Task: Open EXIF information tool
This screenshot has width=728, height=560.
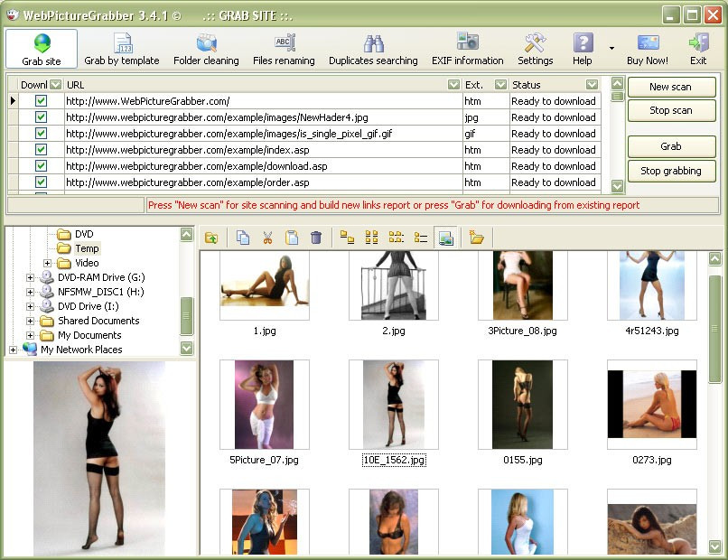Action: [x=468, y=49]
